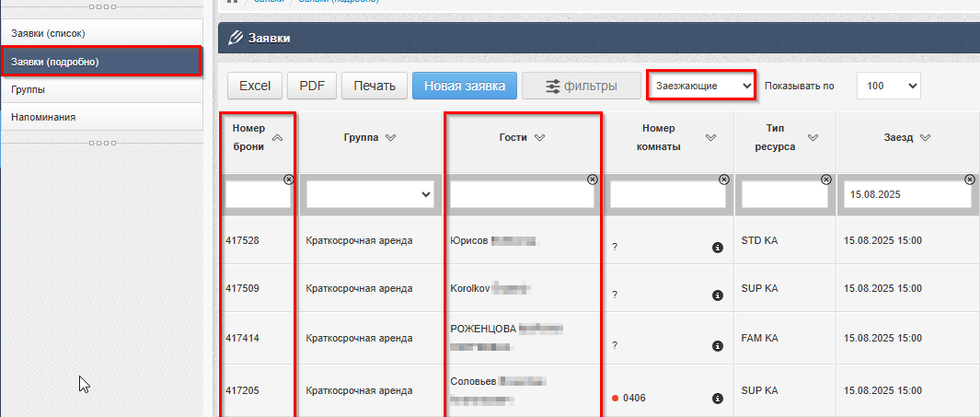Click the Заезд date field 15.08.2025
The image size is (980, 417).
click(x=907, y=195)
